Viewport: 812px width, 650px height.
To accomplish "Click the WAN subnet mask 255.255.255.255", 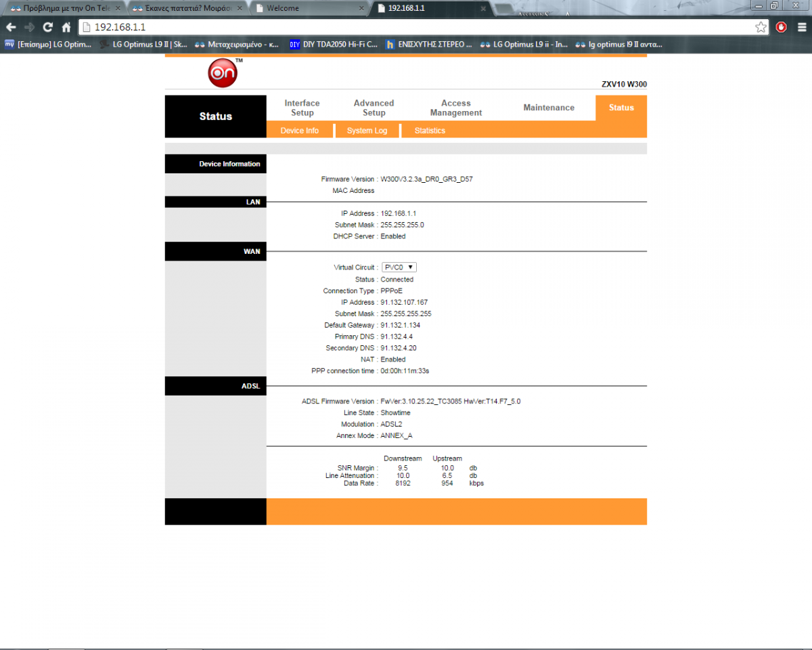I will click(x=406, y=313).
